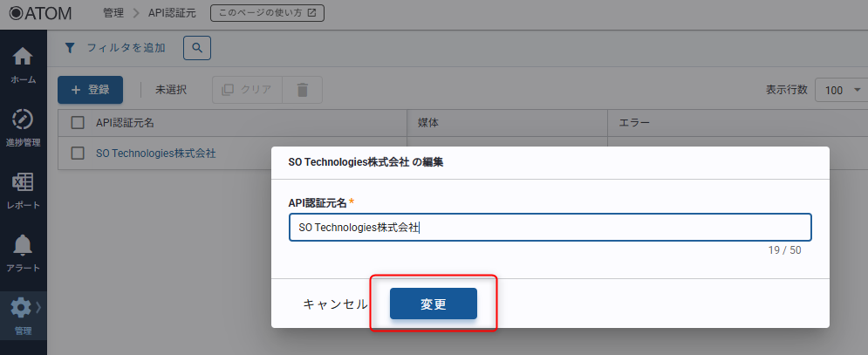The height and width of the screenshot is (355, 868).
Task: Click キャンセル to dismiss dialog
Action: pyautogui.click(x=335, y=304)
